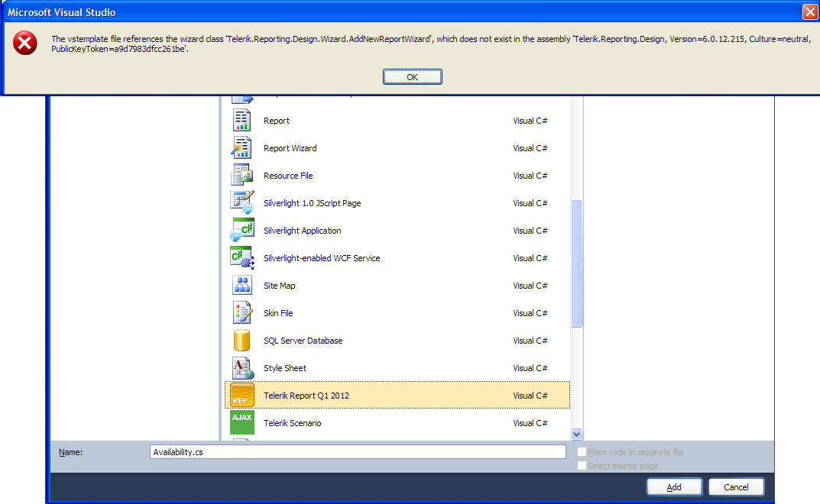
Task: Toggle Select master page checkbox
Action: [582, 465]
